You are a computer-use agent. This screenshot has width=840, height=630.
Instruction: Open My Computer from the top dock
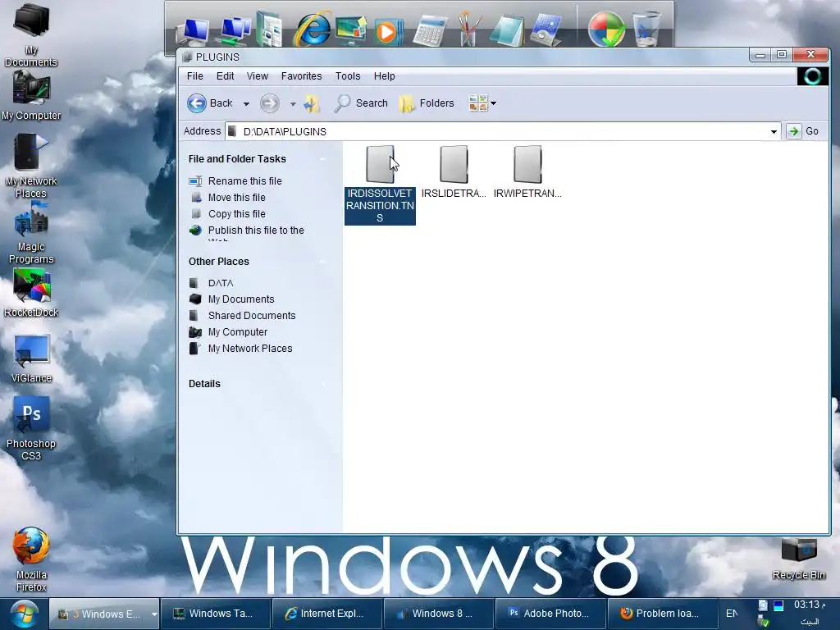point(193,30)
